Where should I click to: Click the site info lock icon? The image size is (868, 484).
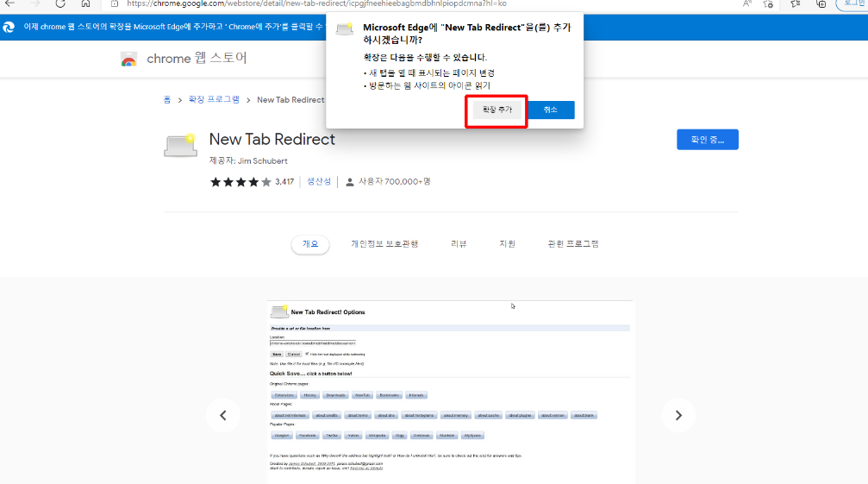(x=114, y=3)
